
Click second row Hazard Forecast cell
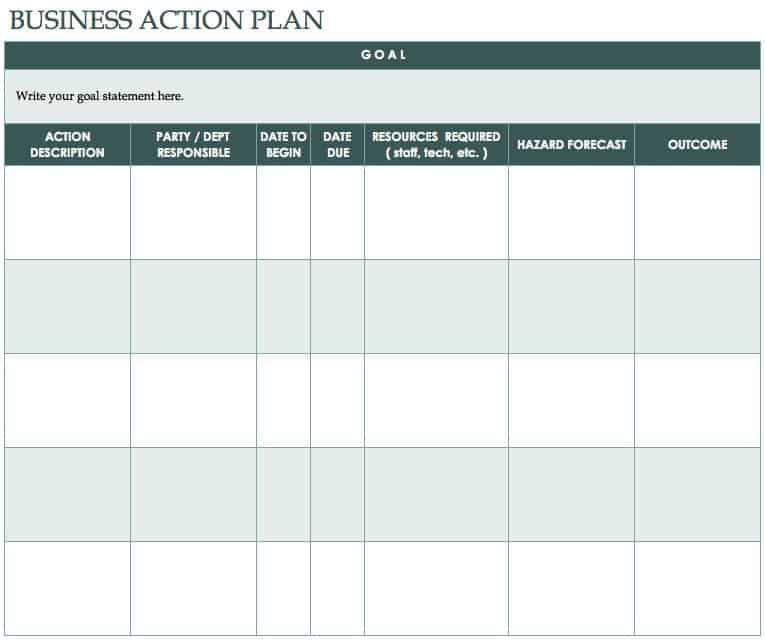pos(571,306)
